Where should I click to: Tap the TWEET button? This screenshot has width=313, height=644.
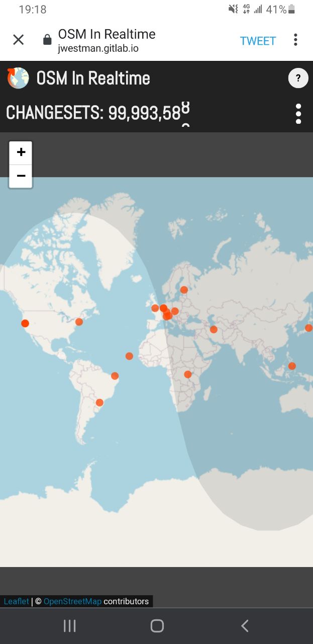pos(258,41)
